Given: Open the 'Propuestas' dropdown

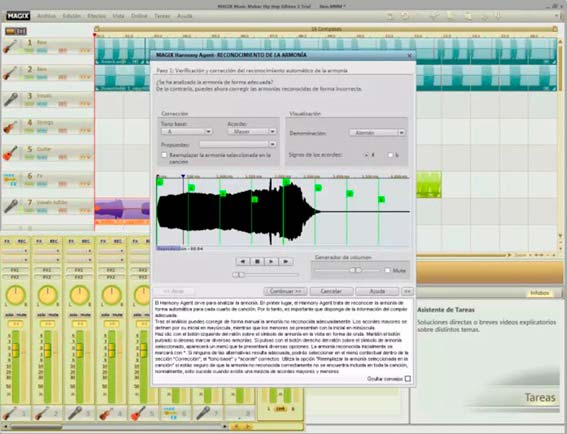Looking at the screenshot, I should point(238,144).
